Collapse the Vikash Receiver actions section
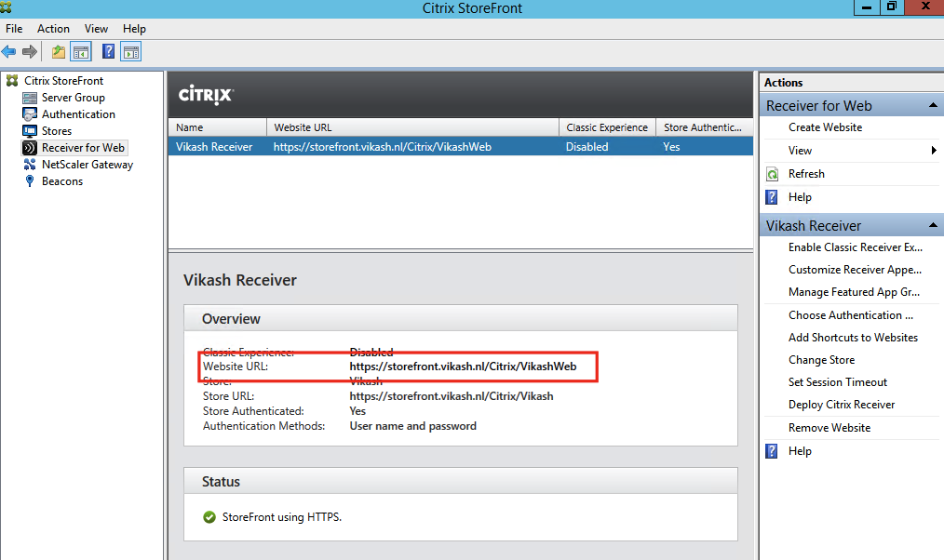Image resolution: width=944 pixels, height=560 pixels. 933,225
